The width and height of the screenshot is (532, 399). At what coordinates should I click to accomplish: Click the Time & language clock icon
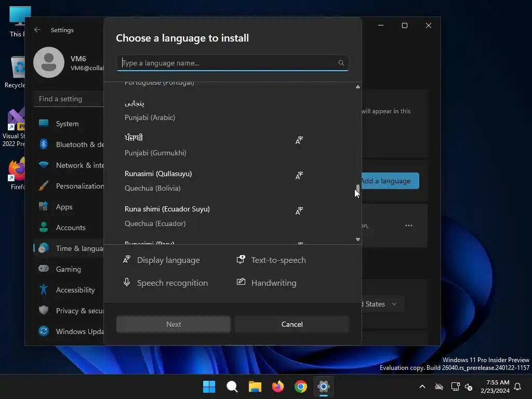point(44,248)
